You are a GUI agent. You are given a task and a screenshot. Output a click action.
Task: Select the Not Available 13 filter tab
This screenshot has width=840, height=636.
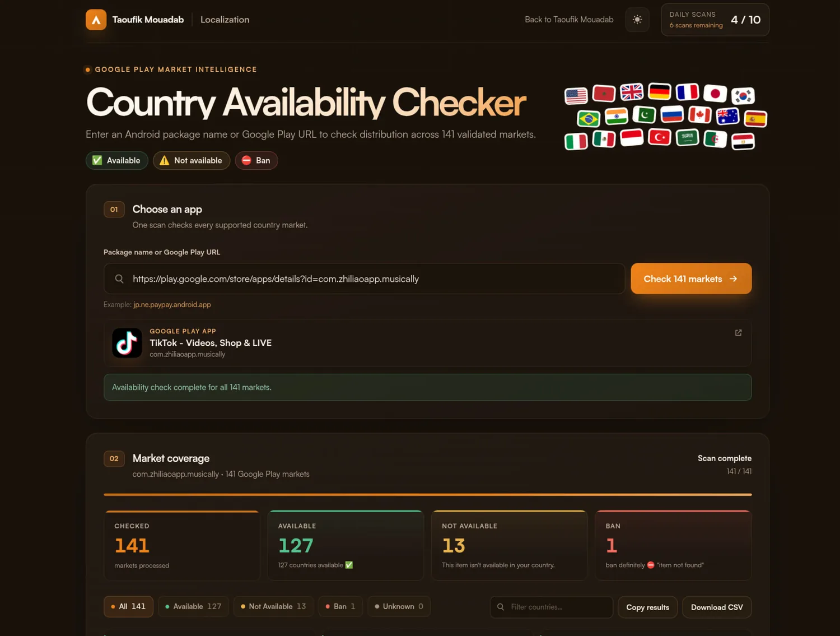click(x=274, y=606)
